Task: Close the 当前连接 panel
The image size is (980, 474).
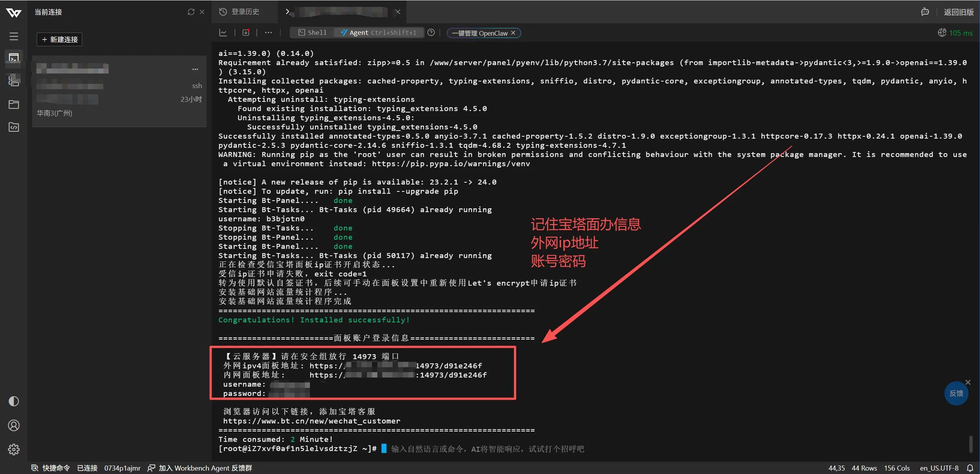Action: coord(202,12)
